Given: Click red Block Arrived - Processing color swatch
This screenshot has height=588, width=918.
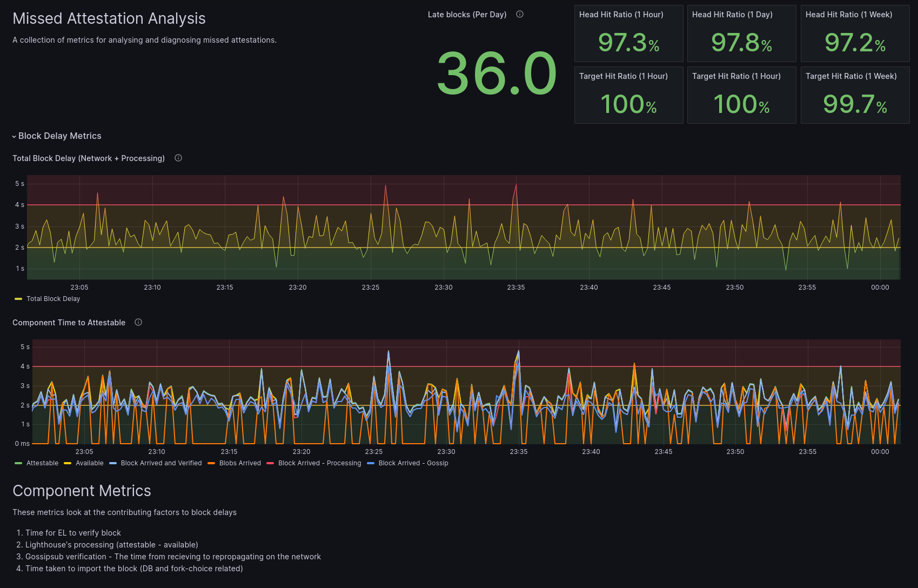Looking at the screenshot, I should pos(270,463).
